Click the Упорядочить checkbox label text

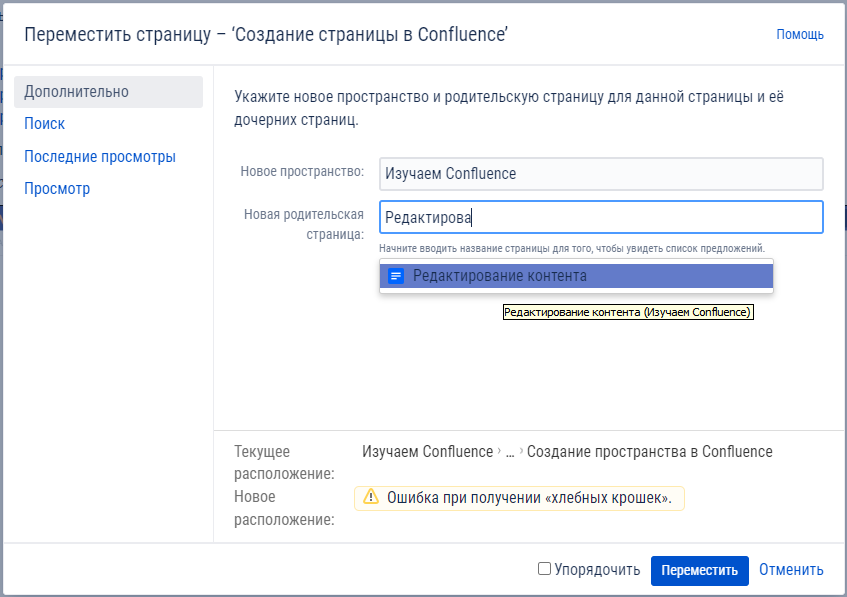(597, 570)
